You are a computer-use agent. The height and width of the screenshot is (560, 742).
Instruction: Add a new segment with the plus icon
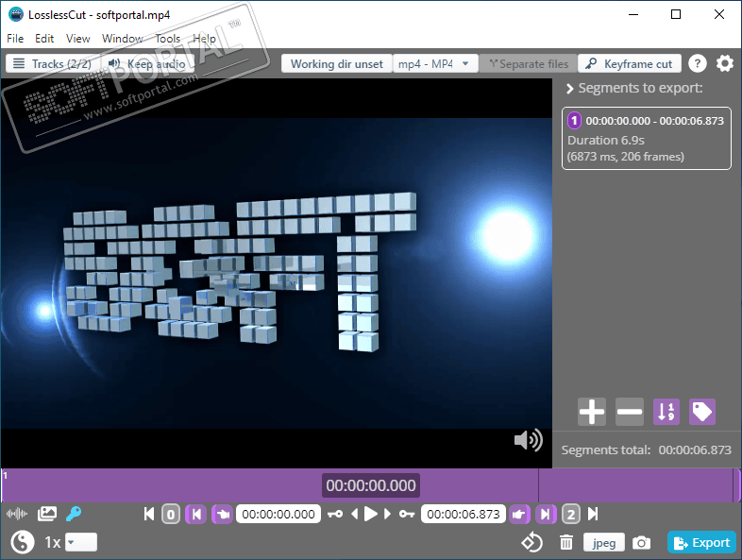tap(592, 412)
